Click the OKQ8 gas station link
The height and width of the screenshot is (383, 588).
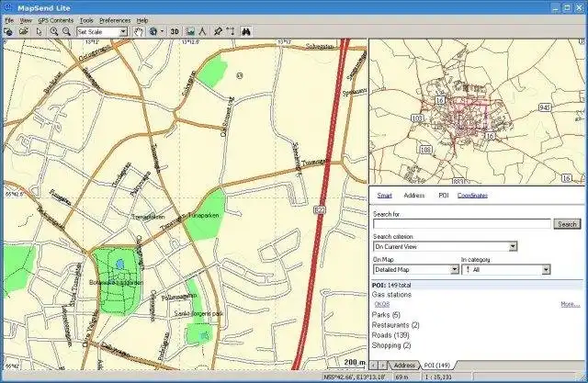point(382,304)
